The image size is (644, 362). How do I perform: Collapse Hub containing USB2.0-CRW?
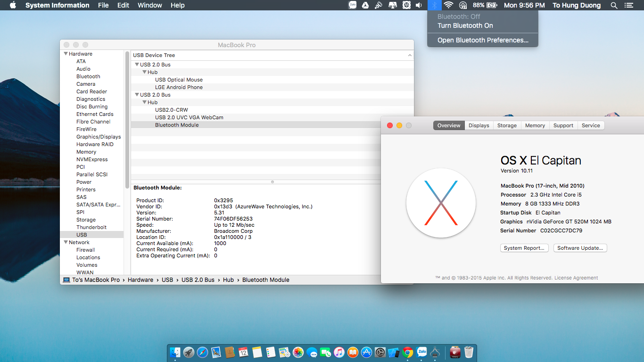144,102
